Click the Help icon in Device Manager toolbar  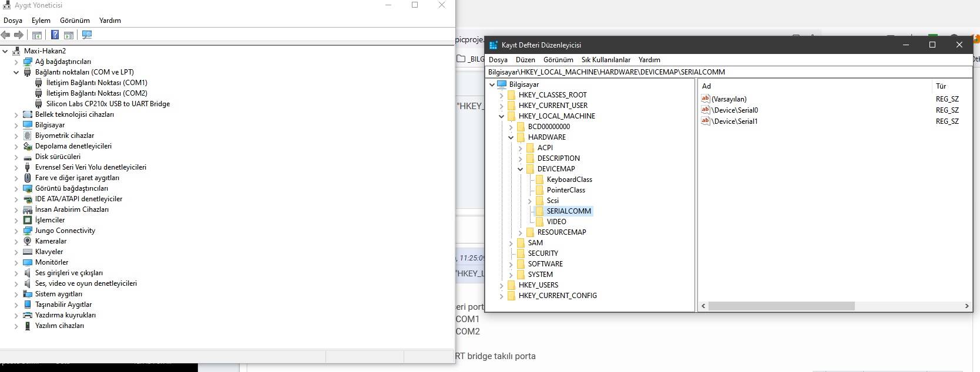click(55, 35)
